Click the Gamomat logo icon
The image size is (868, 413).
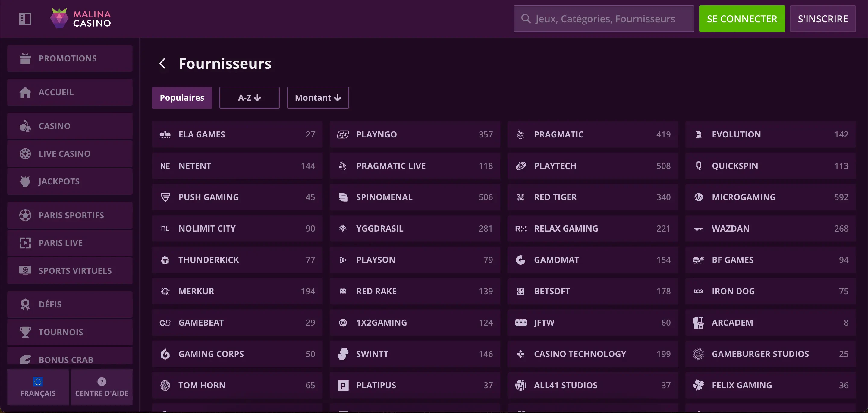click(521, 260)
